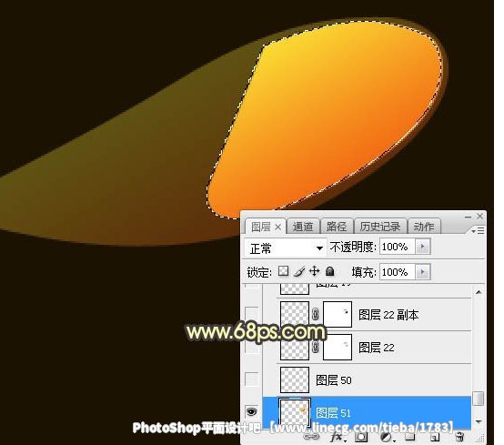
Task: Open the 不透明度 slider arrow
Action: click(x=423, y=247)
